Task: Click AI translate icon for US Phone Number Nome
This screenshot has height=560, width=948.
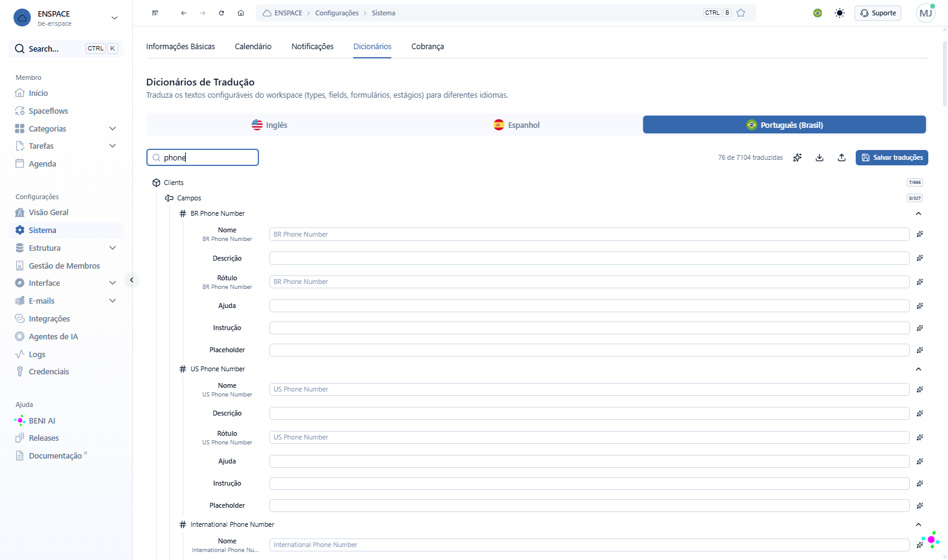Action: (x=920, y=389)
